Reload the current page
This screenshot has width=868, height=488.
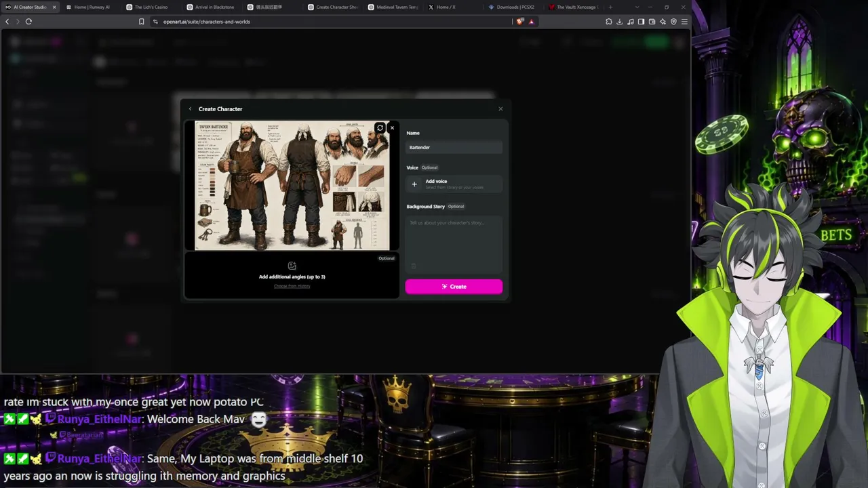click(x=28, y=22)
